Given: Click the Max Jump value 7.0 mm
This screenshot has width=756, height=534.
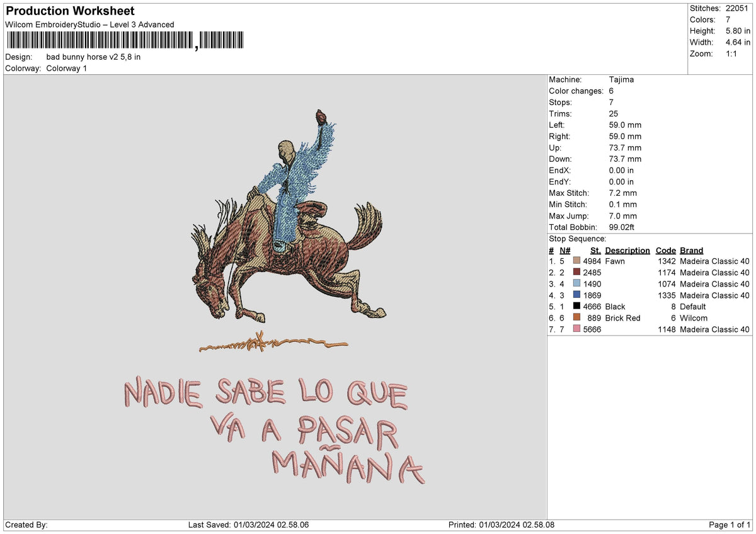Looking at the screenshot, I should click(623, 216).
